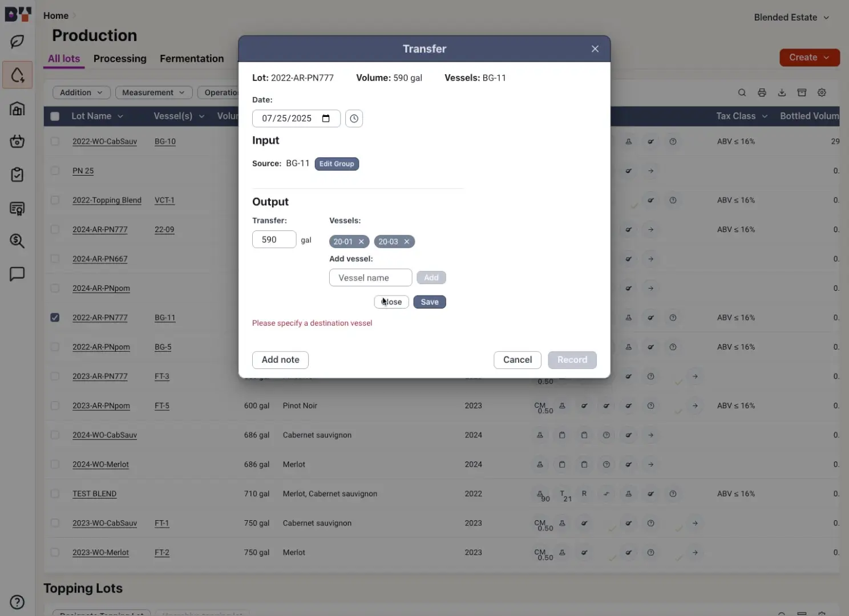Check the 2022-WO-CabSauv row checkbox
Viewport: 849px width, 616px height.
click(x=55, y=141)
